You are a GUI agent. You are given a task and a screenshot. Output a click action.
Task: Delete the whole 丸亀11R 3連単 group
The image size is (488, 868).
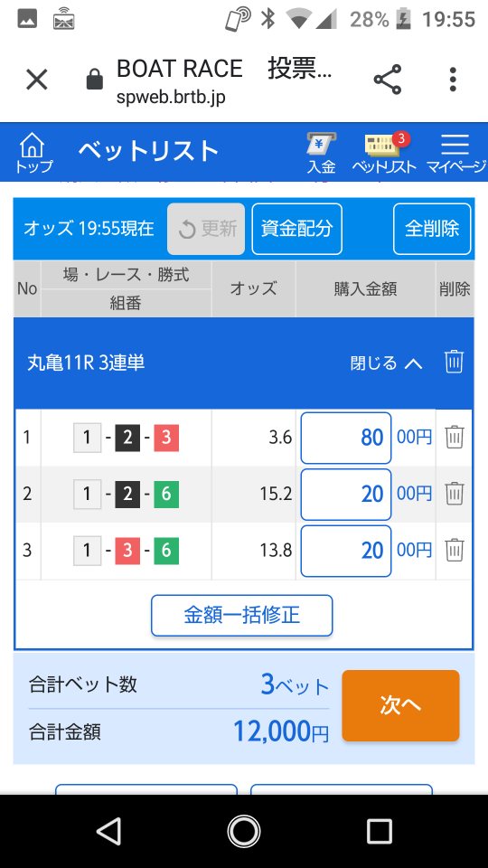click(x=454, y=362)
